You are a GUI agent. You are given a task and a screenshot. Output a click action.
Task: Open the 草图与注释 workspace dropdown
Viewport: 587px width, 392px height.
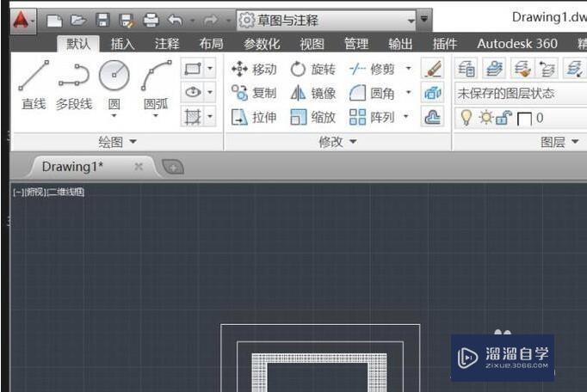click(326, 20)
